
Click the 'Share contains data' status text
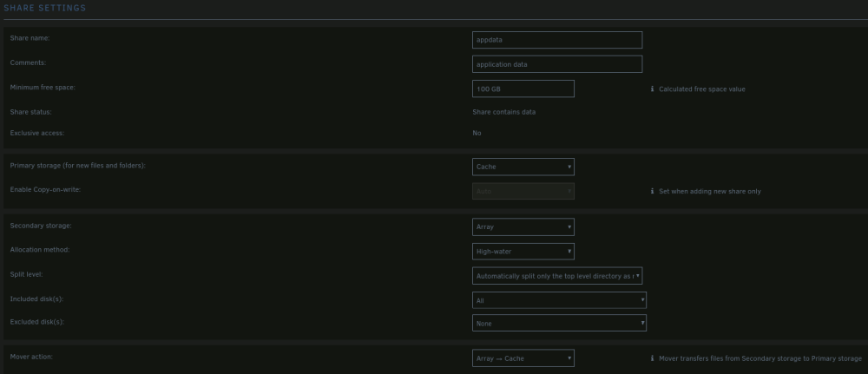[503, 112]
